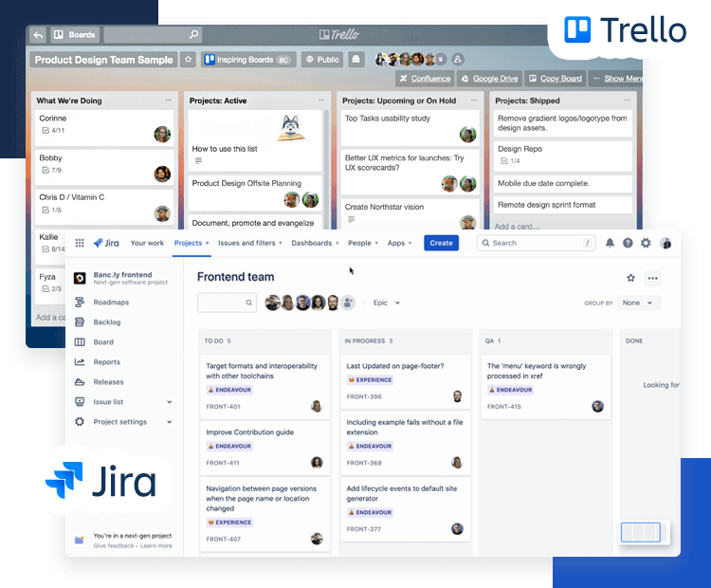Open the Projects menu in Jira
Viewport: 711px width, 588px height.
(191, 243)
